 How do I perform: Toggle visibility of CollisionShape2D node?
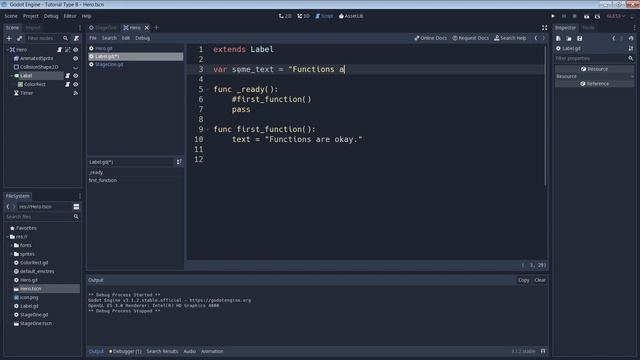coord(76,67)
